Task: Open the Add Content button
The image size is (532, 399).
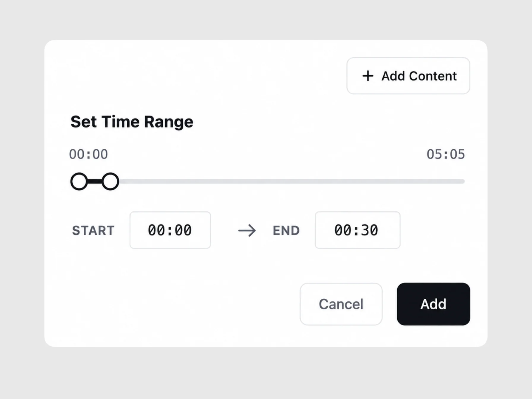Action: 408,76
